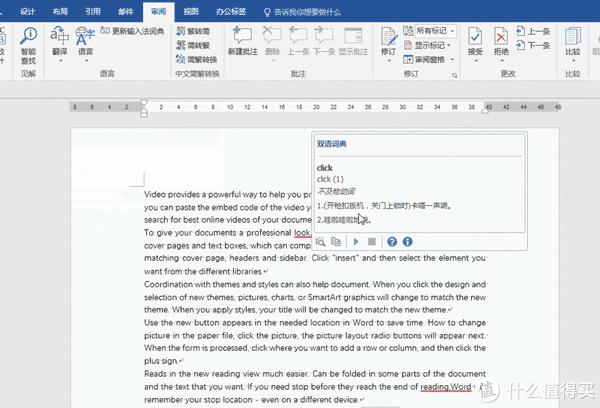The height and width of the screenshot is (408, 600).
Task: Click the Reject (拒绝) changes icon
Action: (501, 40)
